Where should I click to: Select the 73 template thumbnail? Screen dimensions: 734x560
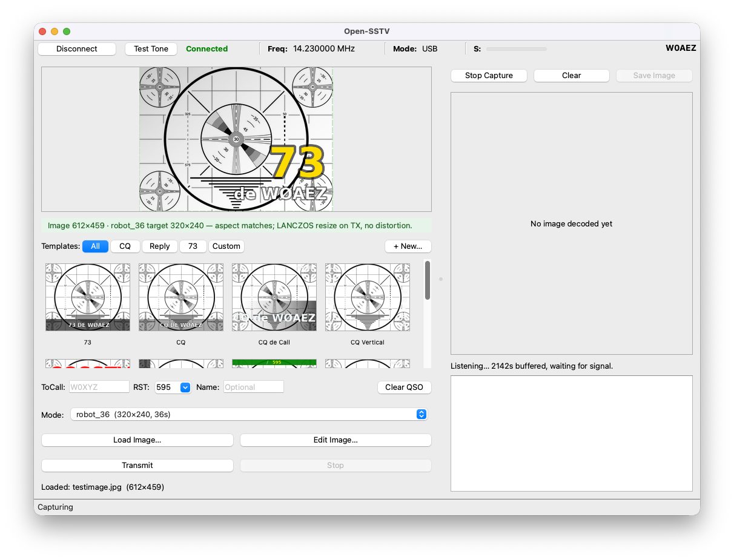88,297
